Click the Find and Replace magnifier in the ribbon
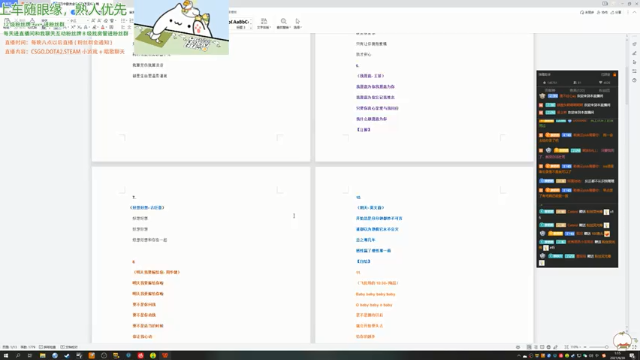The image size is (640, 360). tap(283, 23)
